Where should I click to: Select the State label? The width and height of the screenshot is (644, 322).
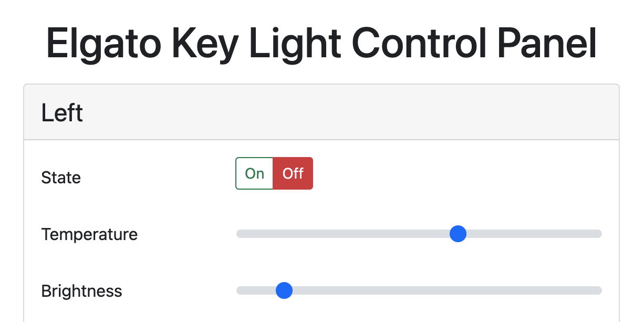point(61,178)
